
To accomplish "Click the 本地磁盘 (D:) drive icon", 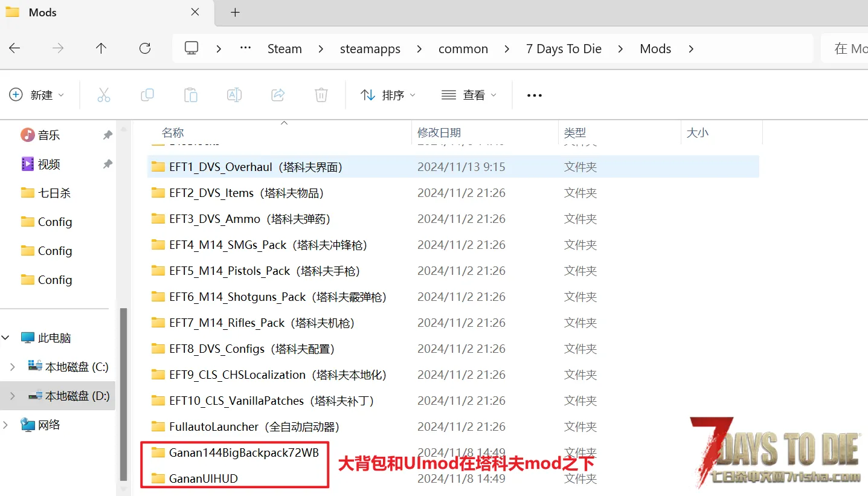I will point(35,396).
